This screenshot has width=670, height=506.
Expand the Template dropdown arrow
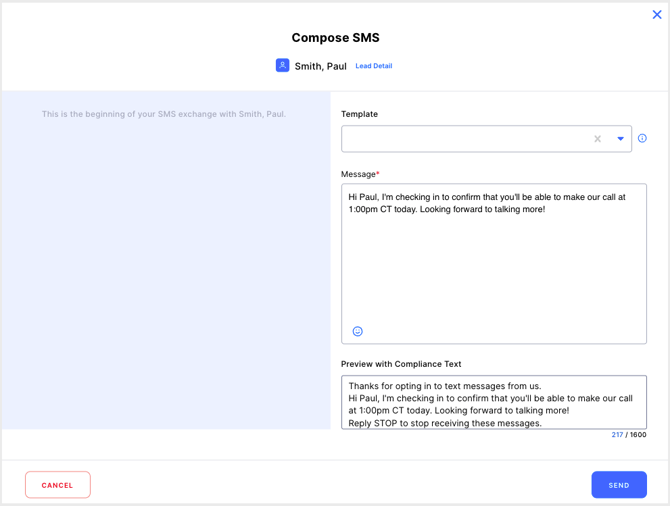coord(620,138)
